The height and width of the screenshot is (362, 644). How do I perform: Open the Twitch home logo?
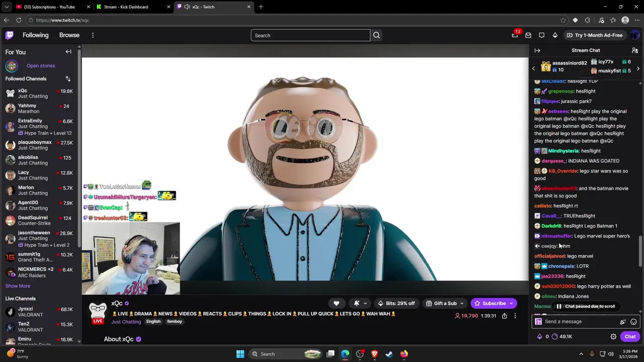(x=10, y=35)
